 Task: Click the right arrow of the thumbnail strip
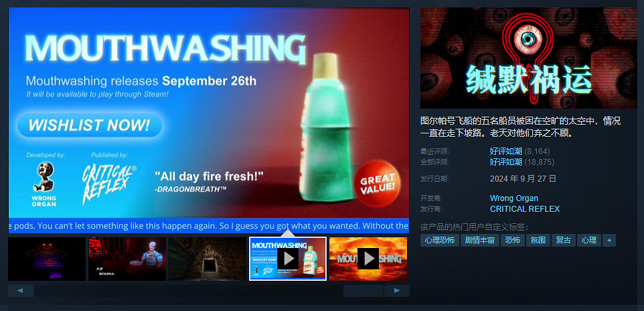click(397, 291)
